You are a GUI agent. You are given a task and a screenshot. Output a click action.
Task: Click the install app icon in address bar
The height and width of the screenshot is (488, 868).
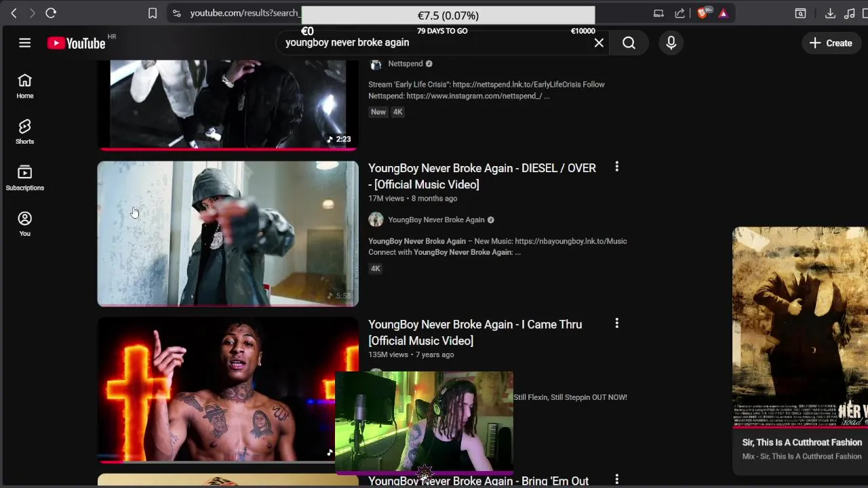658,13
